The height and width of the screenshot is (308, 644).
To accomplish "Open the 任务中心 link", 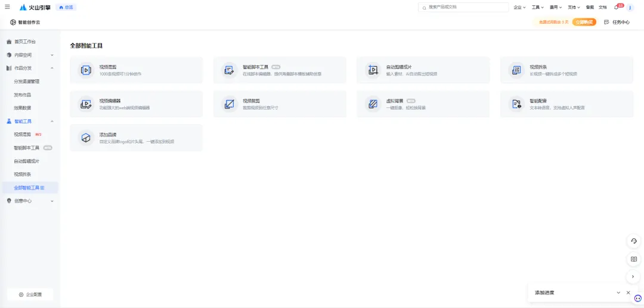I will click(621, 22).
